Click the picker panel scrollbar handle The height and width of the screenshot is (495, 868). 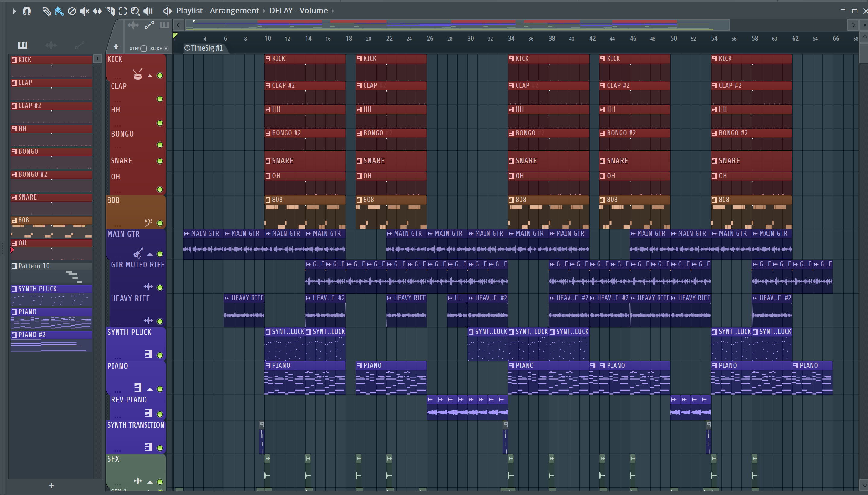(x=98, y=59)
